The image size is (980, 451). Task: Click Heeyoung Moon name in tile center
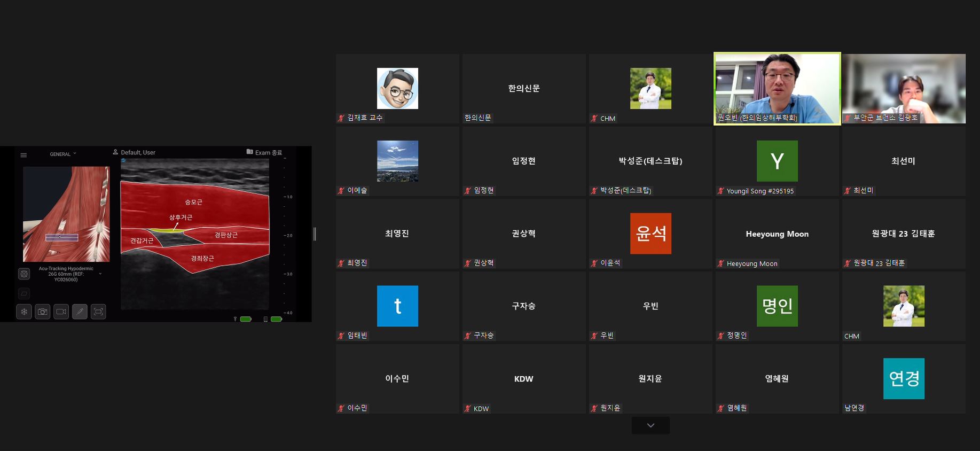click(777, 234)
